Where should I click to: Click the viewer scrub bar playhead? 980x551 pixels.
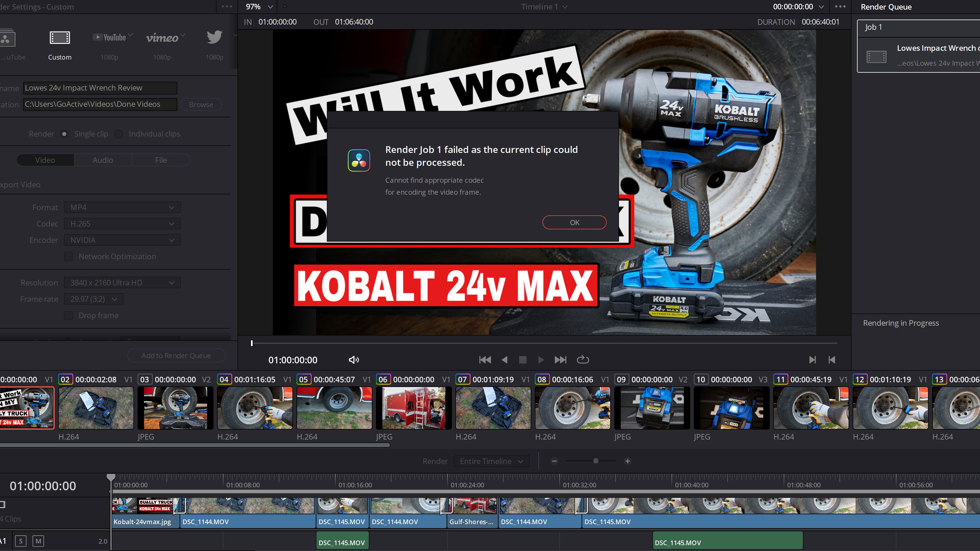coord(251,343)
